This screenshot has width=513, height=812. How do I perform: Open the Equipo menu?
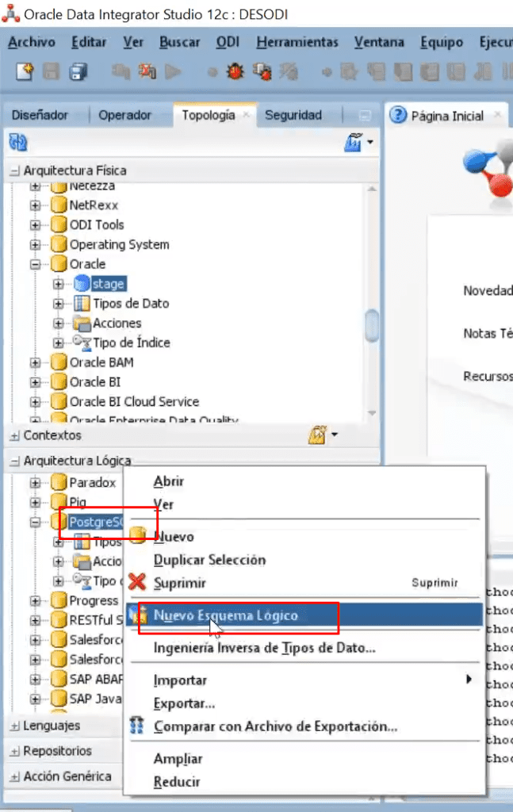point(442,42)
